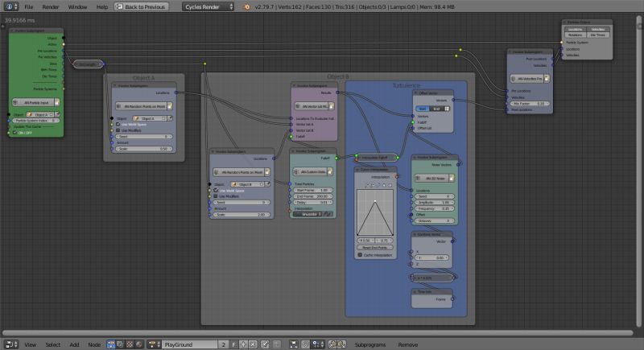This screenshot has height=350, width=644.
Task: Edit the PlayGround node tree name
Action: click(190, 344)
